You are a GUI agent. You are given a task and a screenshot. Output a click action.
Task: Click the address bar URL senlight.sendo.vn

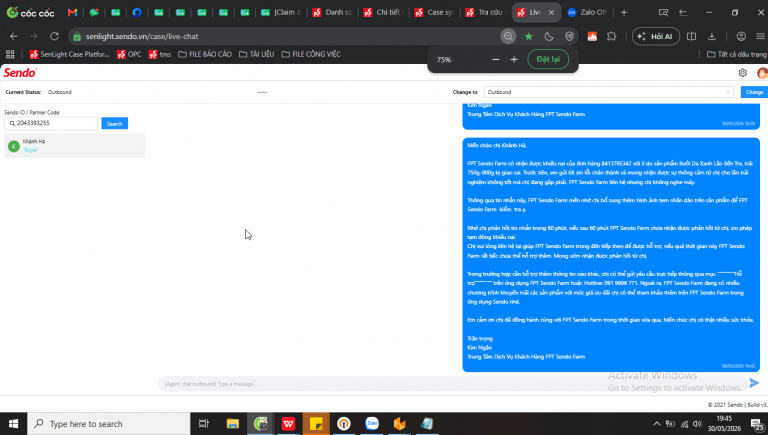[x=142, y=36]
